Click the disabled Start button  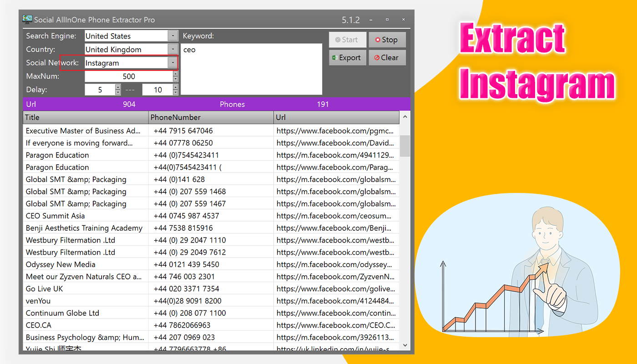(x=347, y=40)
